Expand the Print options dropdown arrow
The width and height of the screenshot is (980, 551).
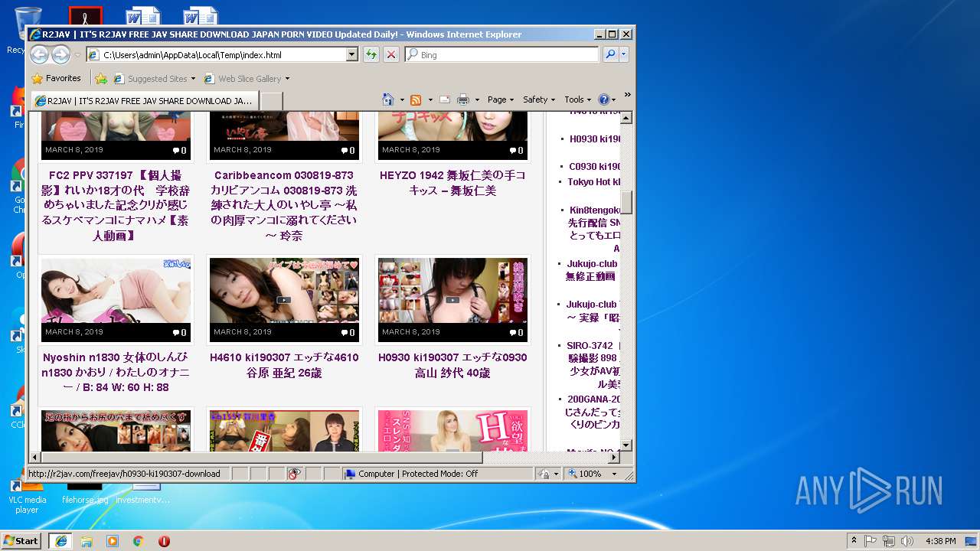(x=477, y=99)
